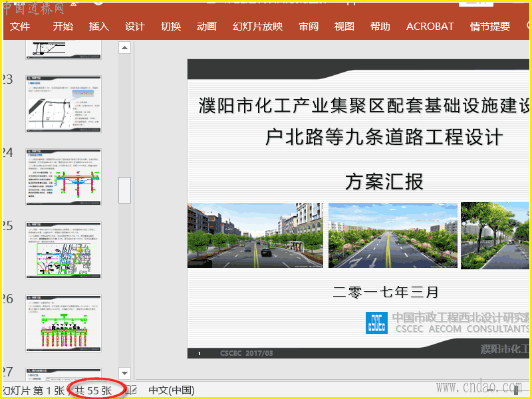Viewport: 532px width, 399px height.
Task: Open the 文件 menu
Action: coord(21,27)
